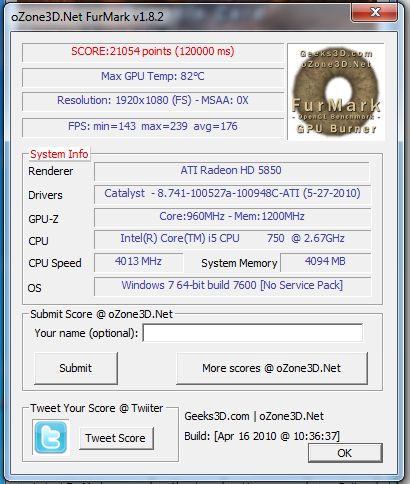Click the Twitter bird icon

(51, 437)
